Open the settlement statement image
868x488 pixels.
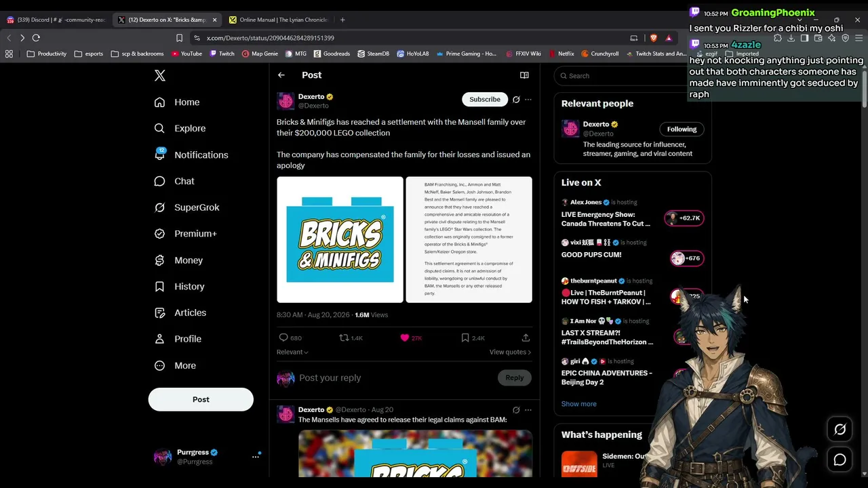tap(469, 240)
